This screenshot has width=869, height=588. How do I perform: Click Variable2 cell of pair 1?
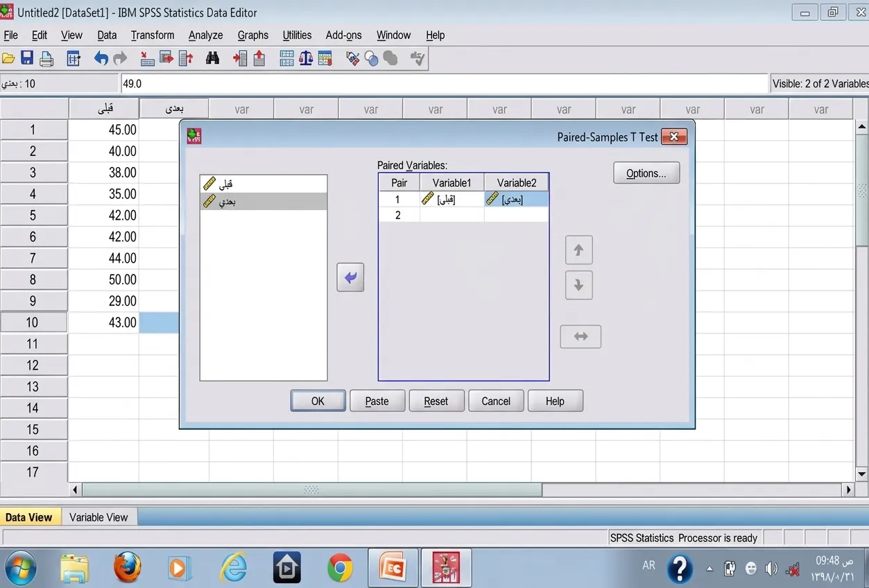point(516,199)
